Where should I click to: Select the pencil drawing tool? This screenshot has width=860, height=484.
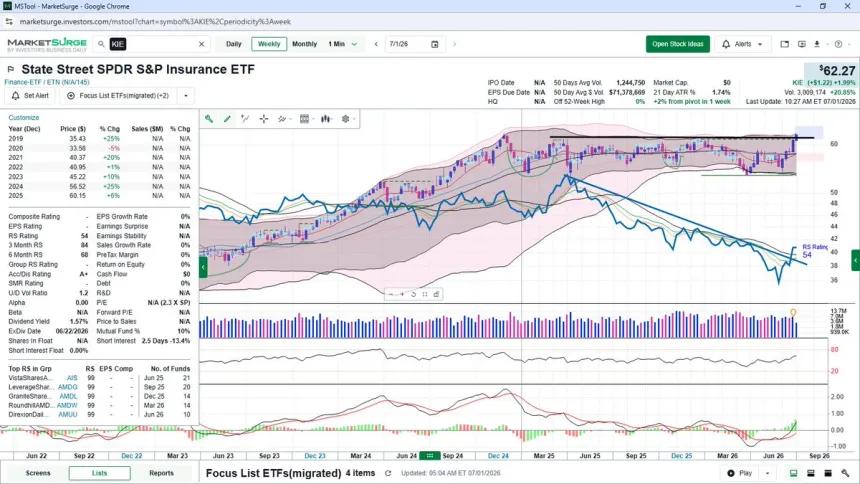[x=227, y=119]
